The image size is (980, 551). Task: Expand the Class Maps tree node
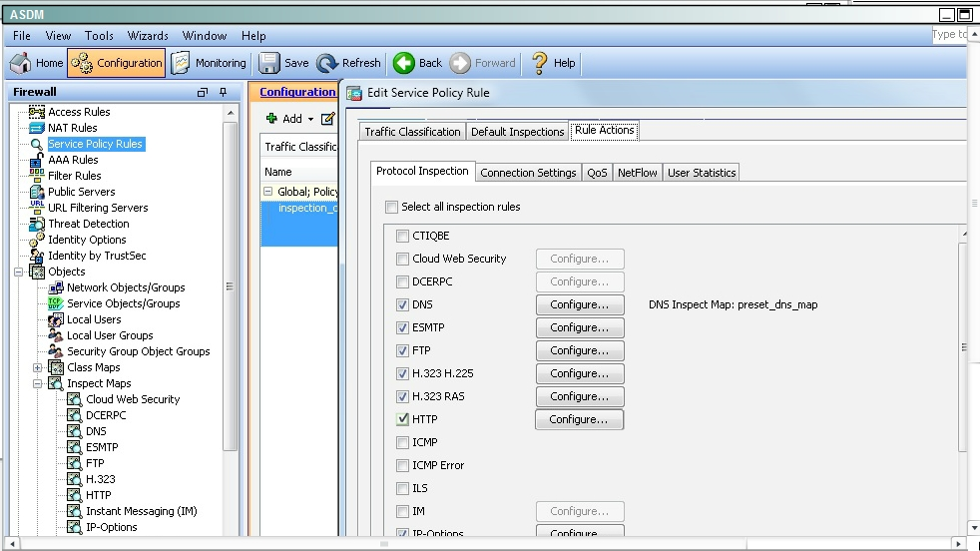click(x=38, y=367)
